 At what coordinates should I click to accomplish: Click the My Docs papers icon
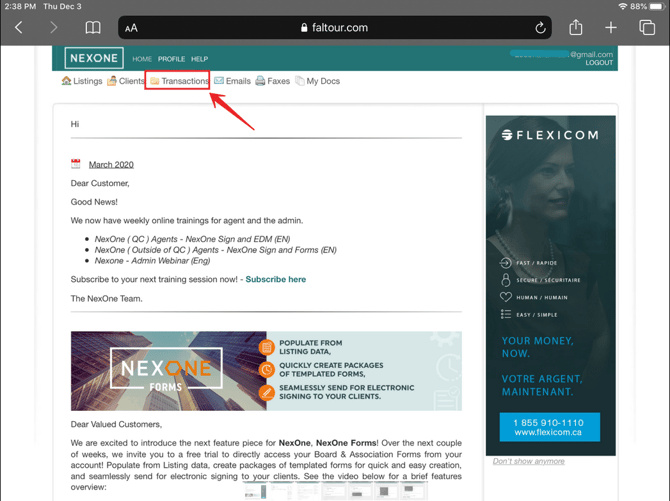(300, 81)
